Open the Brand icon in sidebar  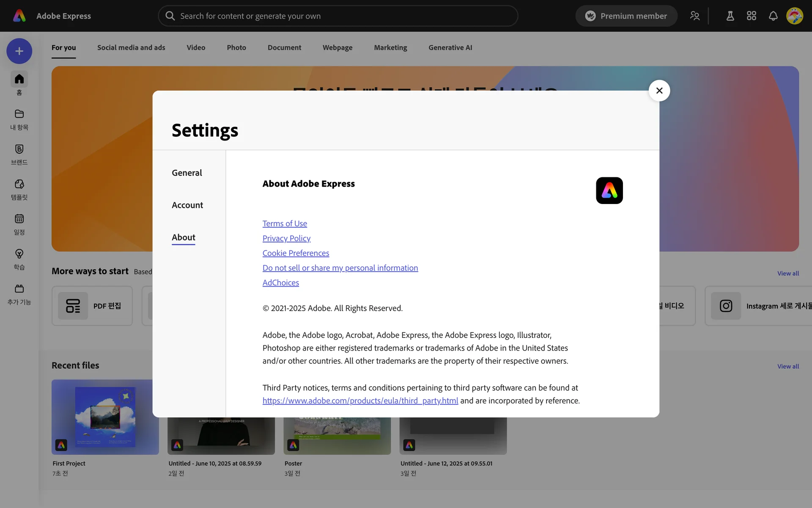tap(19, 149)
